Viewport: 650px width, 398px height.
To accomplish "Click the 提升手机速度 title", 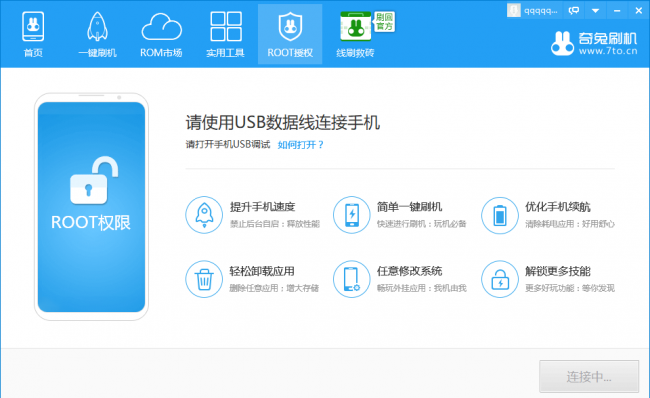I will click(x=262, y=206).
